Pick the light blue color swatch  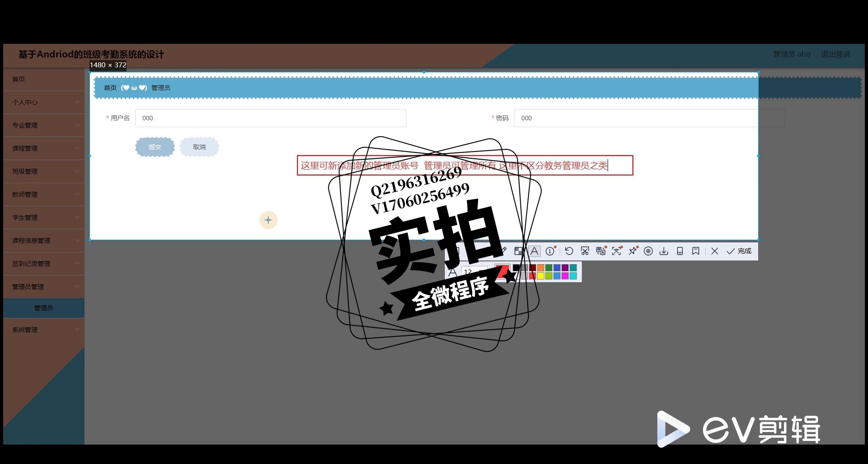click(557, 276)
